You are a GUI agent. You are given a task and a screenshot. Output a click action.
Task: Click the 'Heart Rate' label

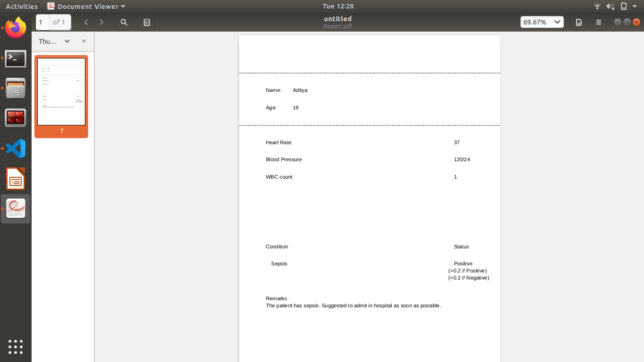tap(279, 142)
